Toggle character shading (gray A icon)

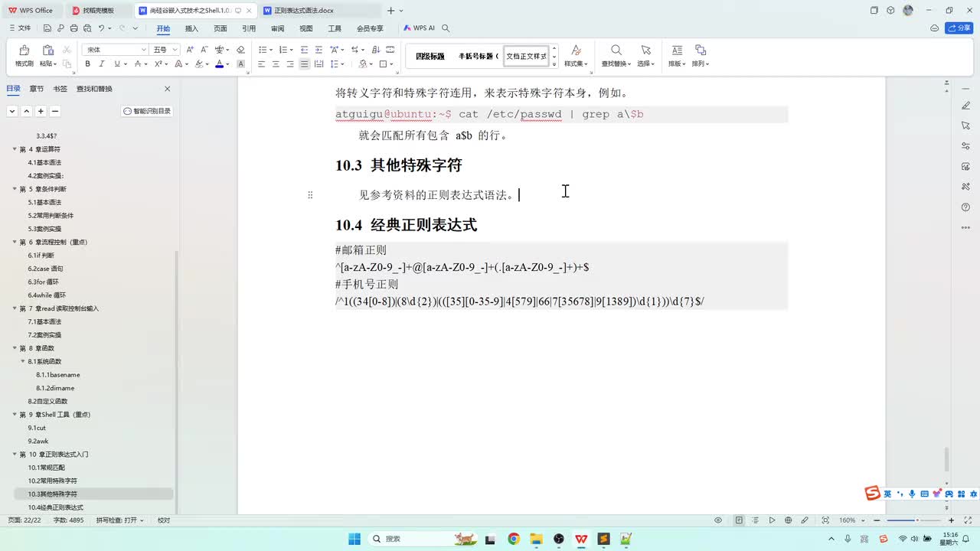(241, 64)
